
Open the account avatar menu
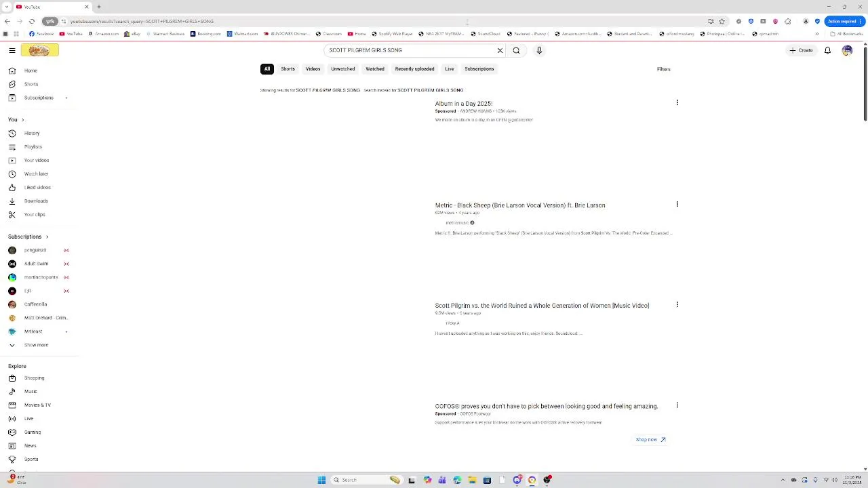847,50
